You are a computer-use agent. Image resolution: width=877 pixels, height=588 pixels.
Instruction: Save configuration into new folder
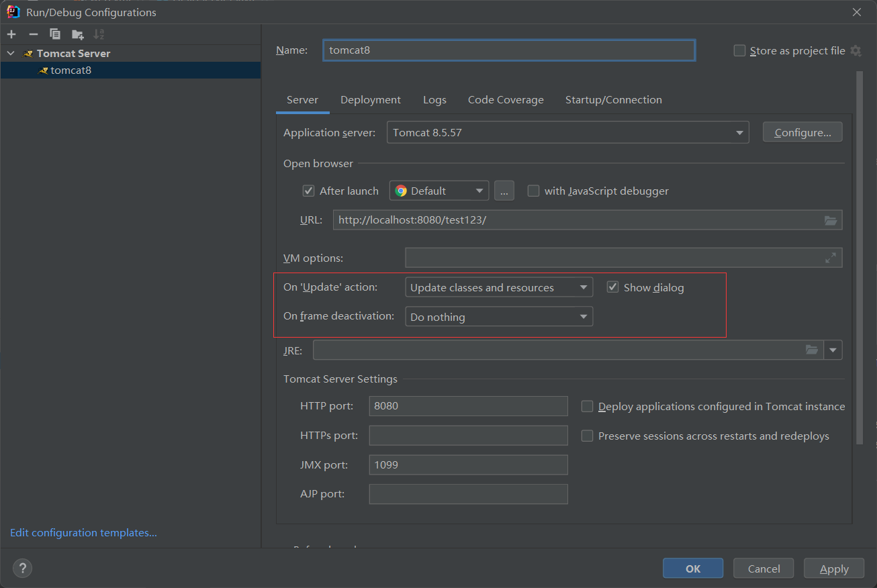point(78,34)
